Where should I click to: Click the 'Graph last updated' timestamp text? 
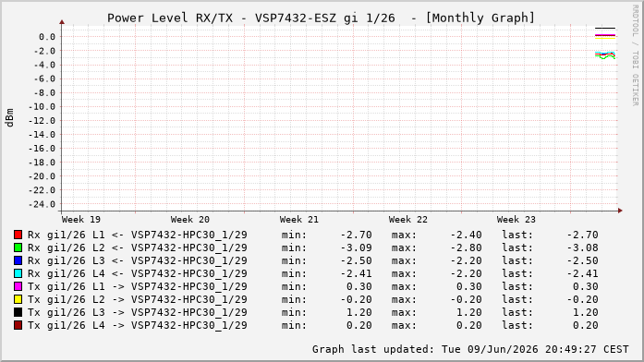click(x=470, y=349)
